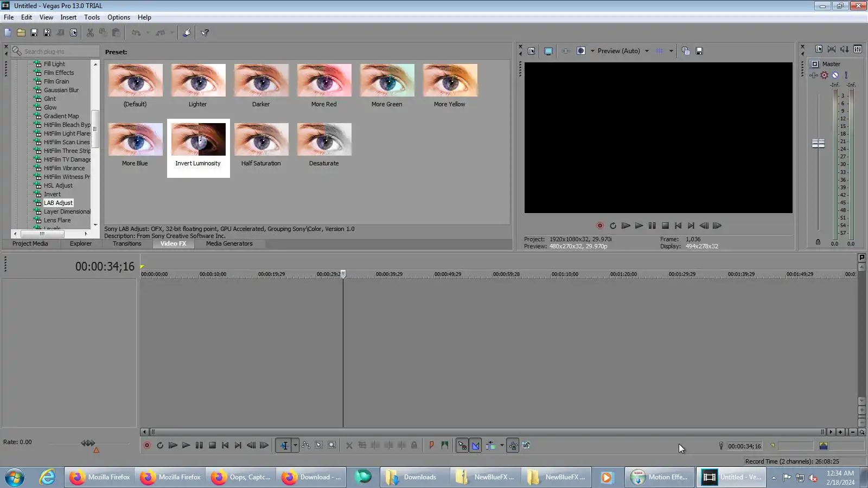
Task: Select the Invert Luminosity preset thumbnail
Action: point(199,139)
